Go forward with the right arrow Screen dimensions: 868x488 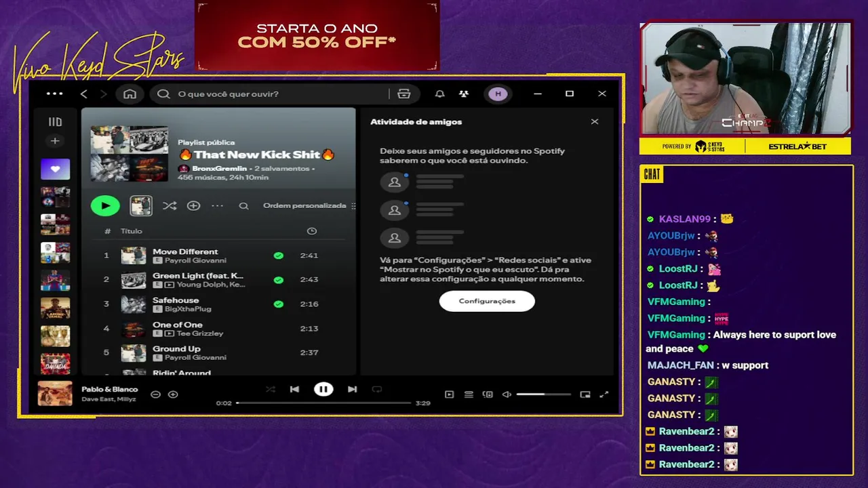[x=103, y=94]
